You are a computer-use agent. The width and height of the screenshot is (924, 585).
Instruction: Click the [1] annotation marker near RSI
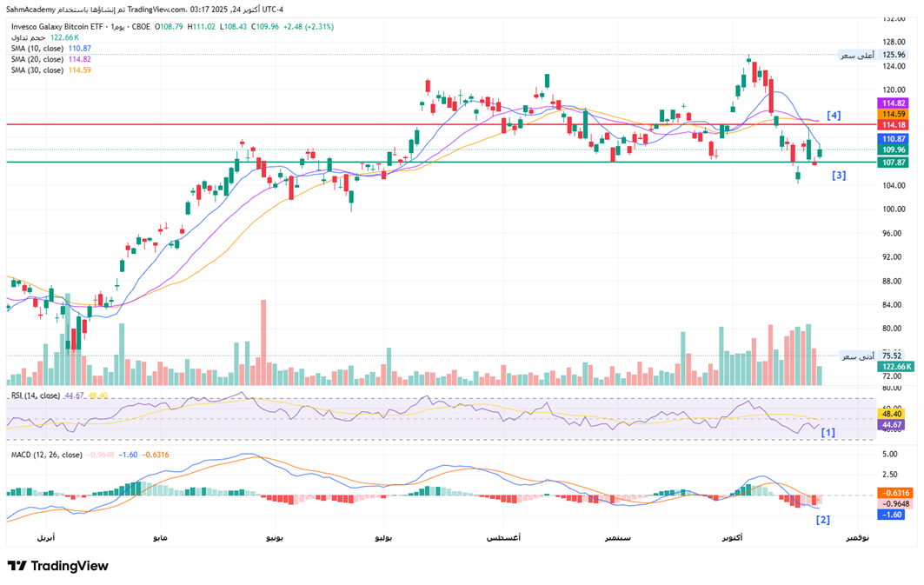(828, 432)
